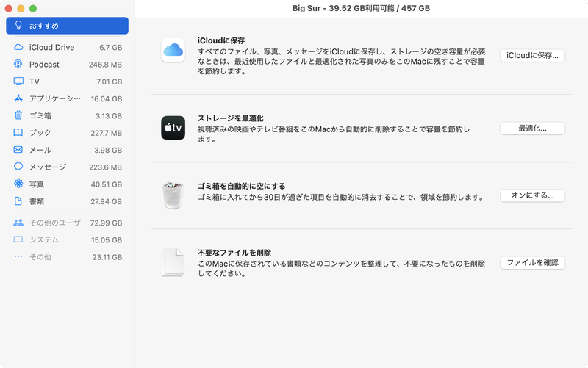Click the 40.51 GB size value
This screenshot has width=588, height=368.
pyautogui.click(x=107, y=184)
